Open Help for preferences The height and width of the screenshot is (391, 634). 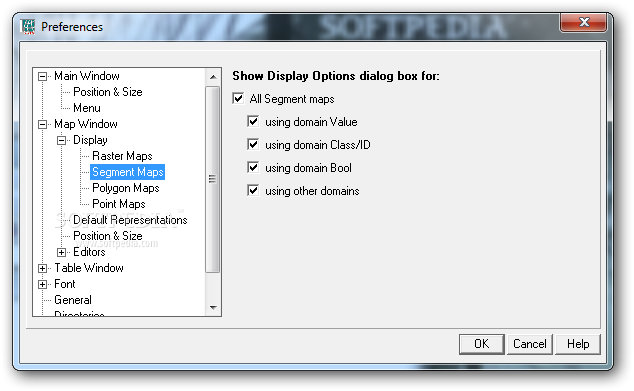[578, 344]
